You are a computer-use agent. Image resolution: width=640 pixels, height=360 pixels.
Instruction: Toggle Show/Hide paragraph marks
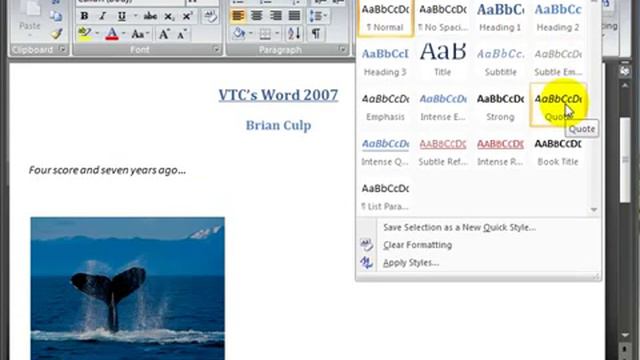(316, 33)
